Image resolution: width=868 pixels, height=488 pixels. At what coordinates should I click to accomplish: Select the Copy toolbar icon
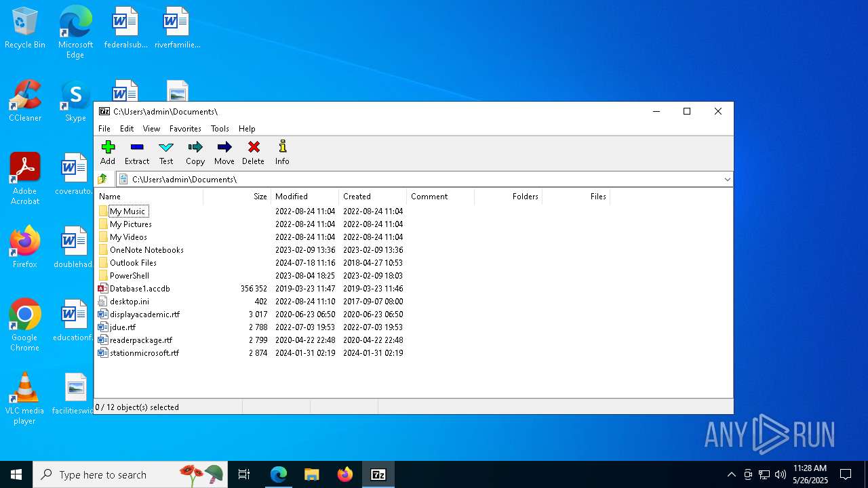click(195, 147)
